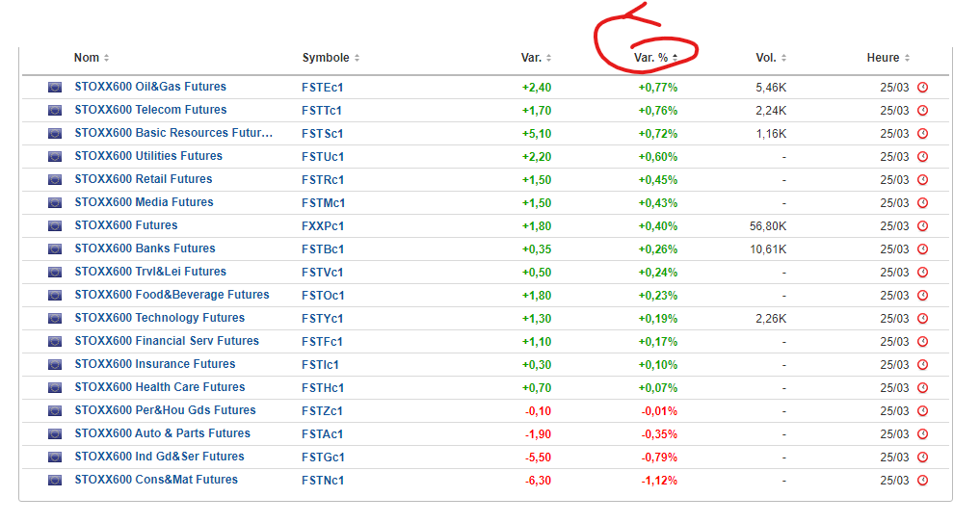Open STOXX600 Food&Beverage Futures link
Screen dimensions: 980x523
tap(172, 295)
